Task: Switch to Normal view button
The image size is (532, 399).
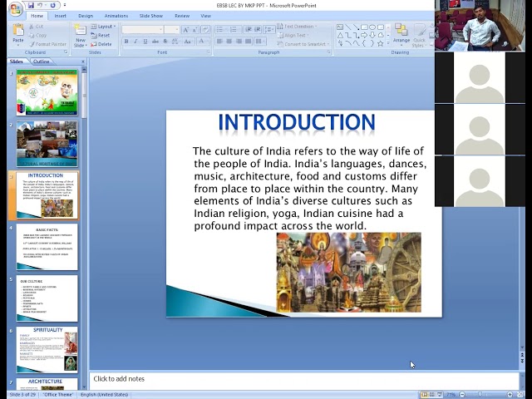Action: click(x=424, y=395)
